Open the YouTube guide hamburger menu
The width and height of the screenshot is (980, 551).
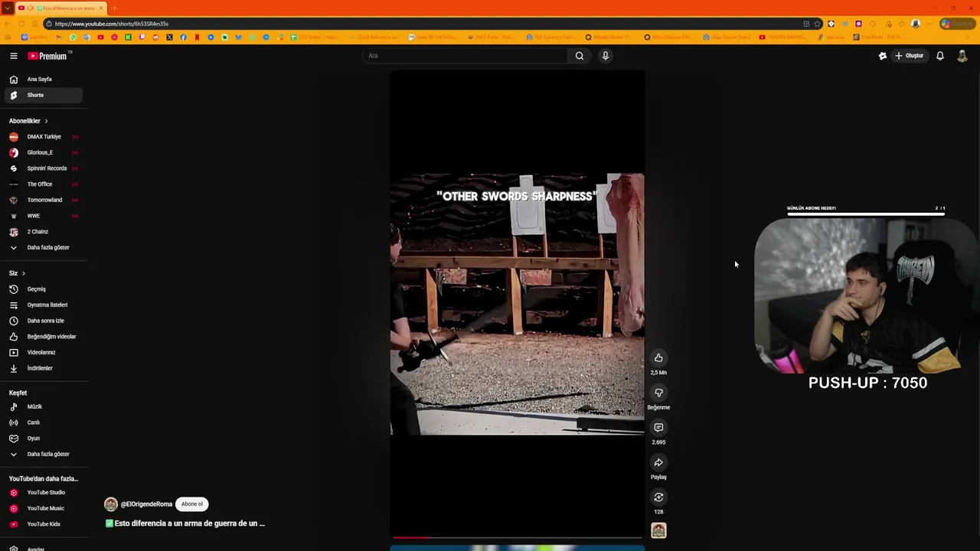tap(13, 56)
